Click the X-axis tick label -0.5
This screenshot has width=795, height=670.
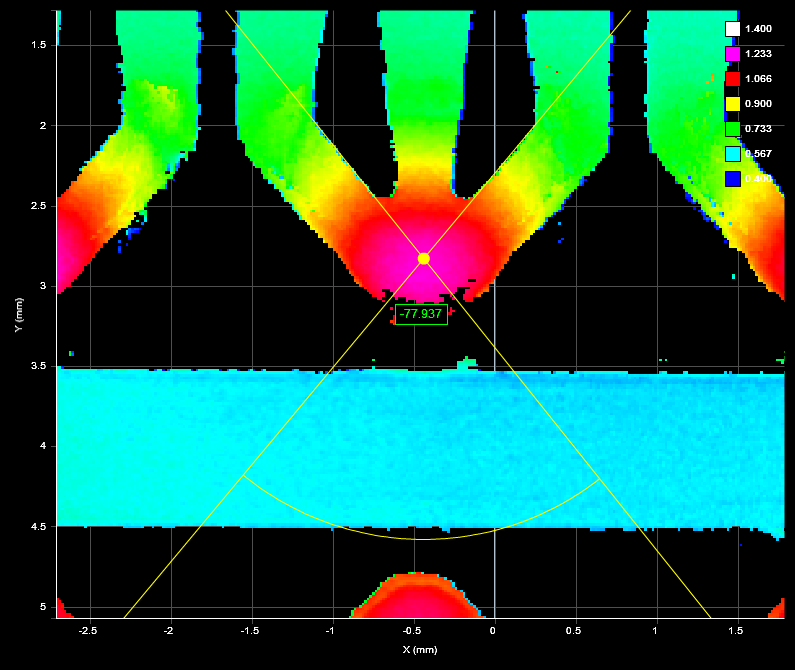point(412,630)
